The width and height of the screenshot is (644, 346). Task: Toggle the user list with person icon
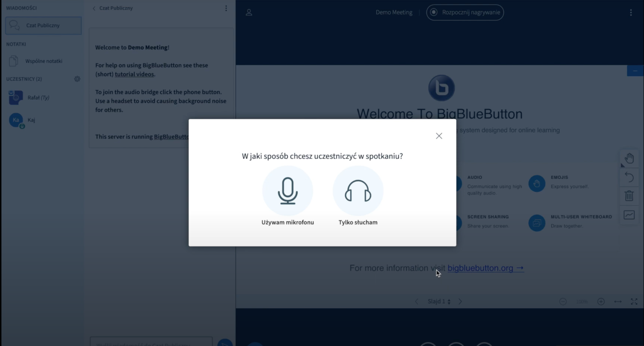click(249, 12)
